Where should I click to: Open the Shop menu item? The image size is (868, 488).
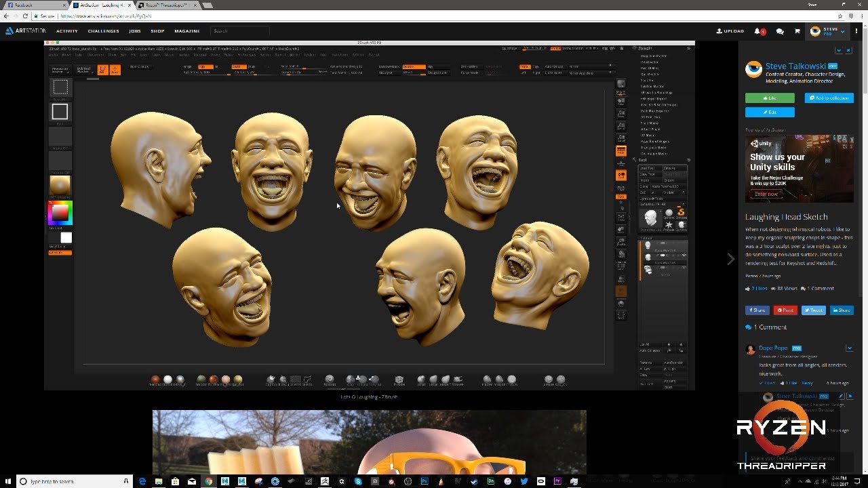tap(157, 31)
